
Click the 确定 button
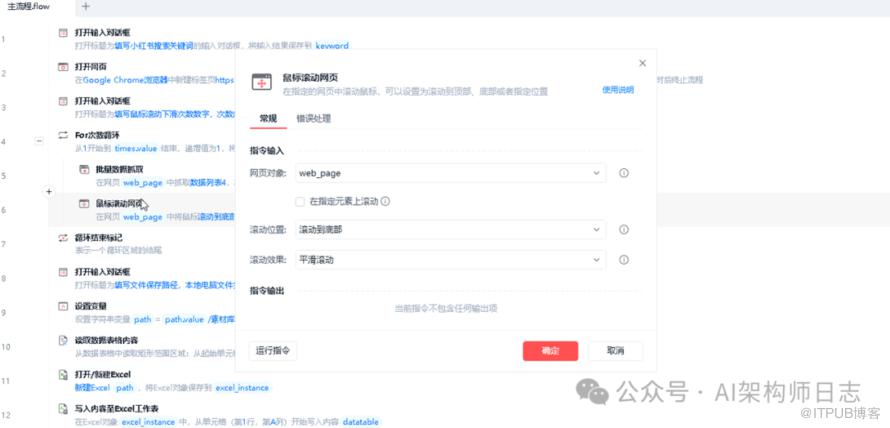click(x=550, y=351)
